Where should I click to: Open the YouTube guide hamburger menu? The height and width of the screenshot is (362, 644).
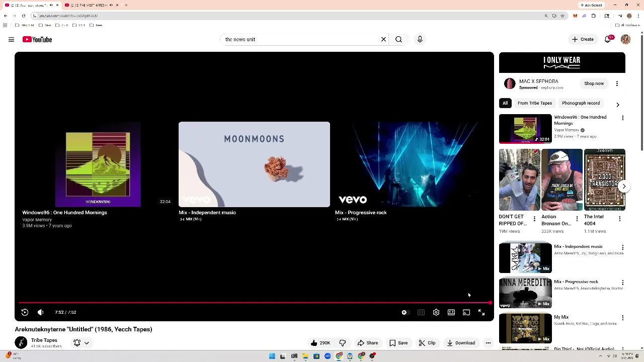pos(11,39)
